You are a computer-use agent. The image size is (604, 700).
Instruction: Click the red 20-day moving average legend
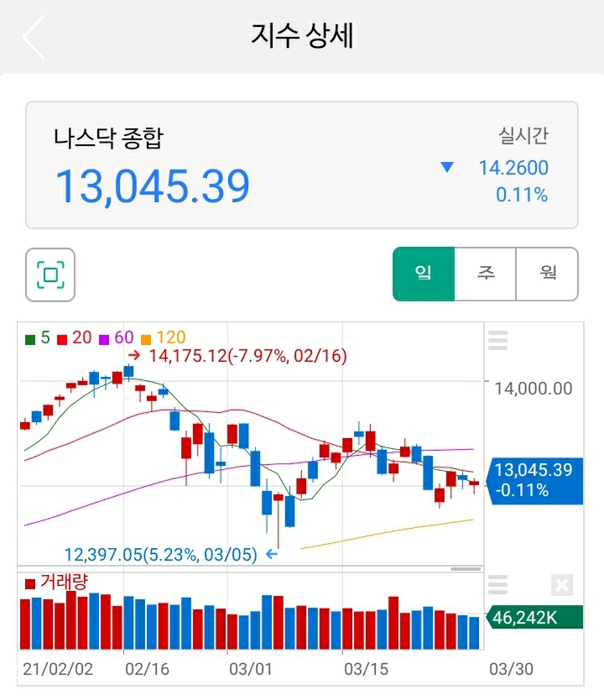coord(75,338)
